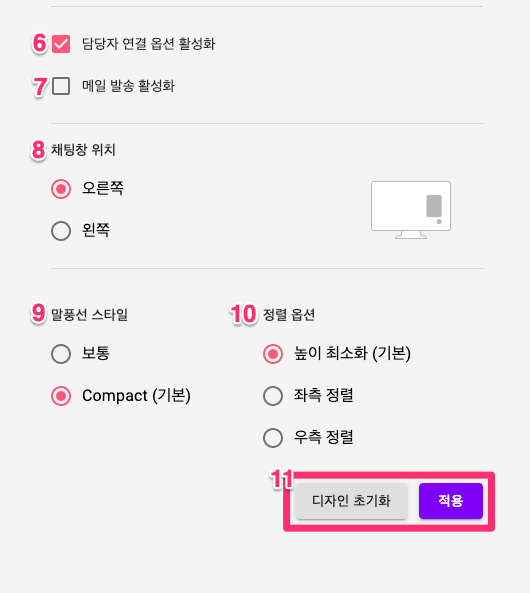Click the pink number 11 annotation marker
The image size is (530, 593).
coord(282,479)
